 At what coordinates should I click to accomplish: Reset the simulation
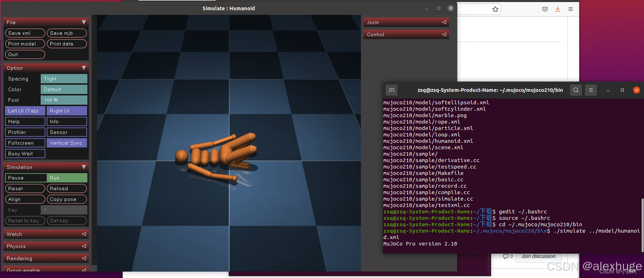[x=25, y=189]
